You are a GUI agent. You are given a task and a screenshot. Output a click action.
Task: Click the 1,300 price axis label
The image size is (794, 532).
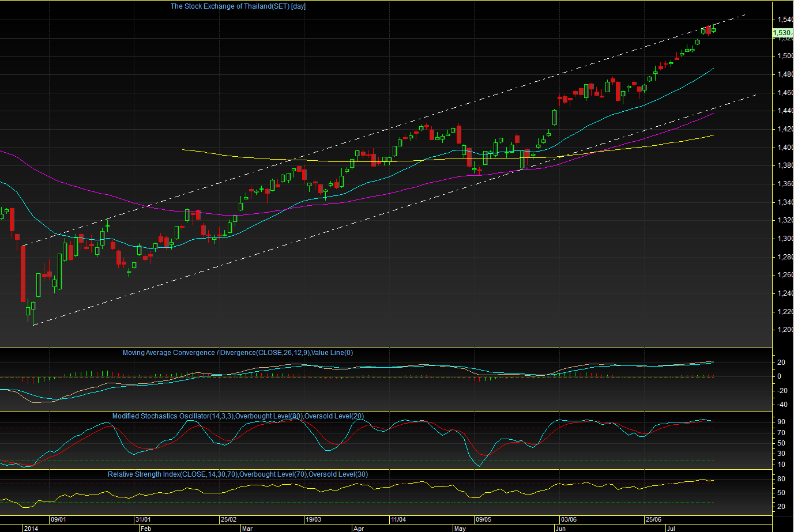pyautogui.click(x=785, y=239)
